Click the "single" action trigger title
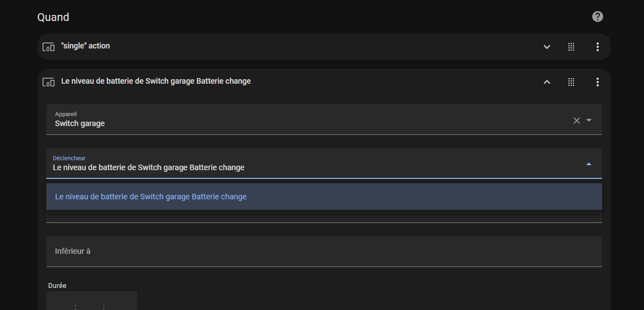 pos(85,46)
